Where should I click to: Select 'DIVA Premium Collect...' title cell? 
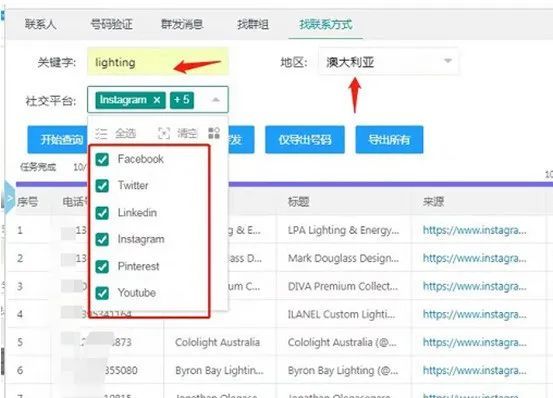(343, 286)
